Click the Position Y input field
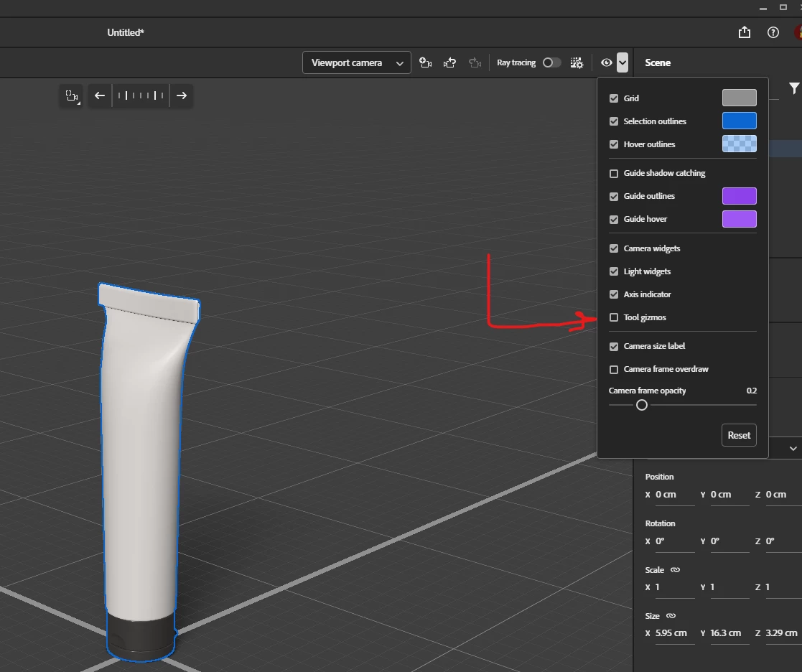This screenshot has width=802, height=672. click(729, 495)
